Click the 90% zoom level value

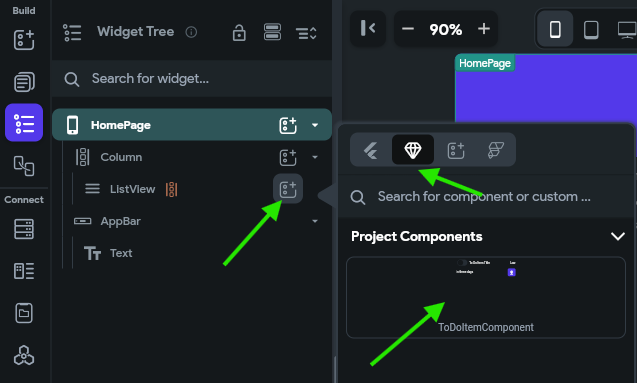coord(445,29)
